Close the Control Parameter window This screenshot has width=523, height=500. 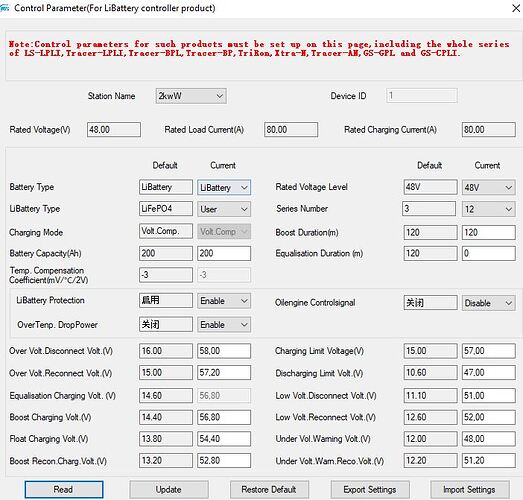coord(516,8)
